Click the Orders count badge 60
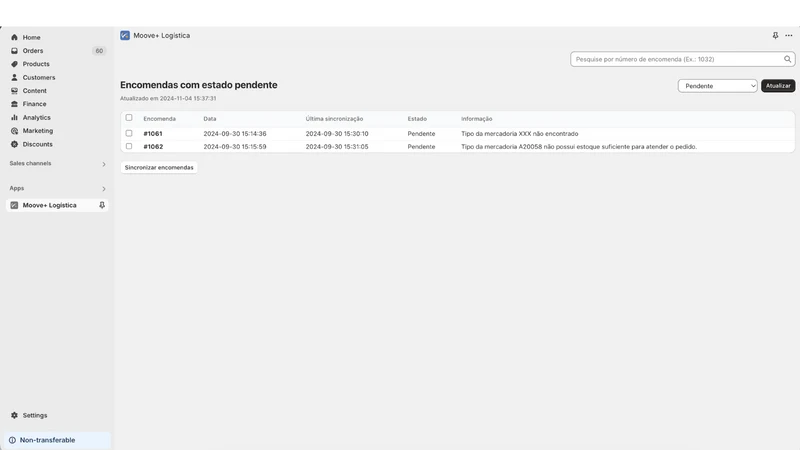This screenshot has width=800, height=450. pos(99,51)
